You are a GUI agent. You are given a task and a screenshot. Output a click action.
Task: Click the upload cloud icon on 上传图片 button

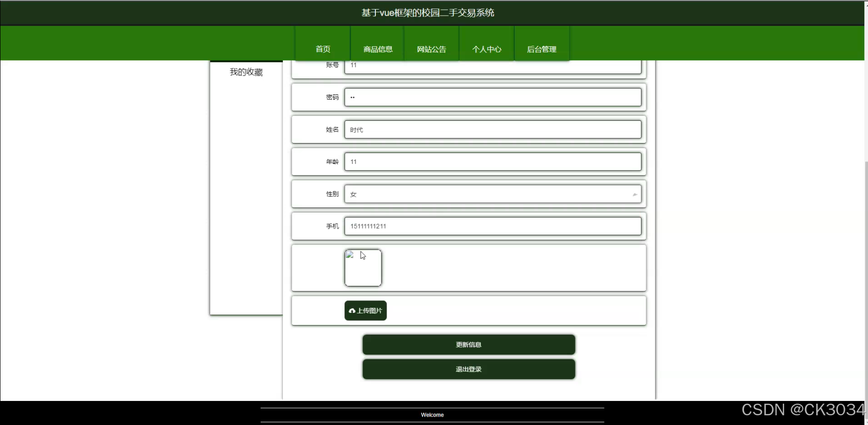352,311
